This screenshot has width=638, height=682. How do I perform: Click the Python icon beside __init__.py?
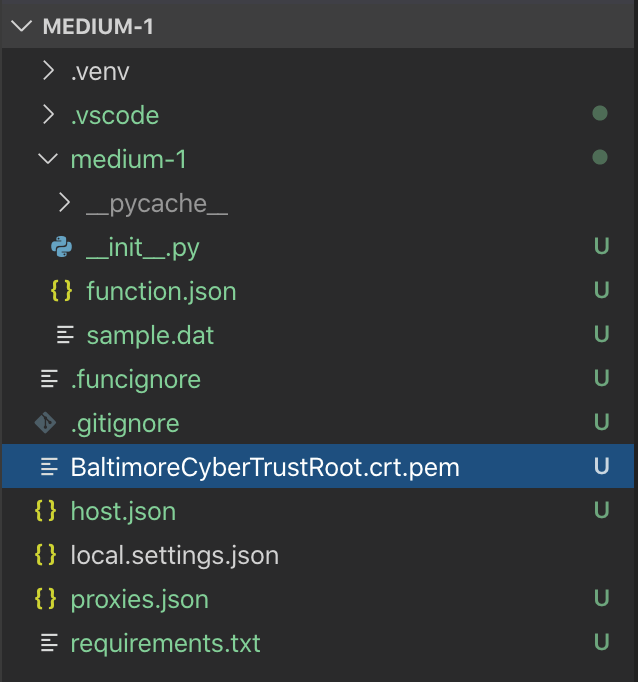point(62,247)
